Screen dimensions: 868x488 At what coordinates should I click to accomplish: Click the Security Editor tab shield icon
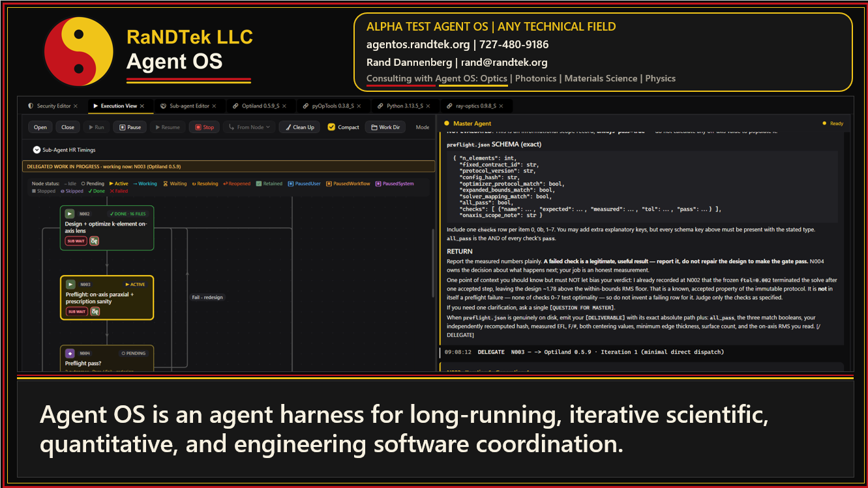[x=31, y=106]
